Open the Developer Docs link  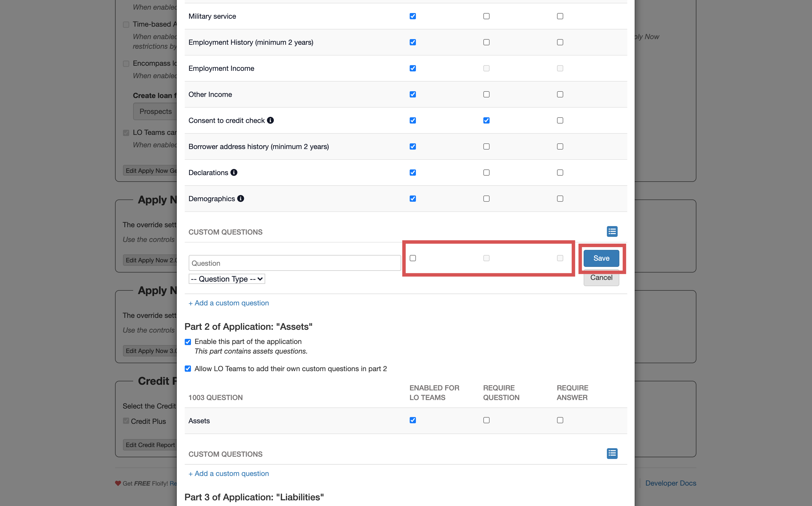click(670, 483)
